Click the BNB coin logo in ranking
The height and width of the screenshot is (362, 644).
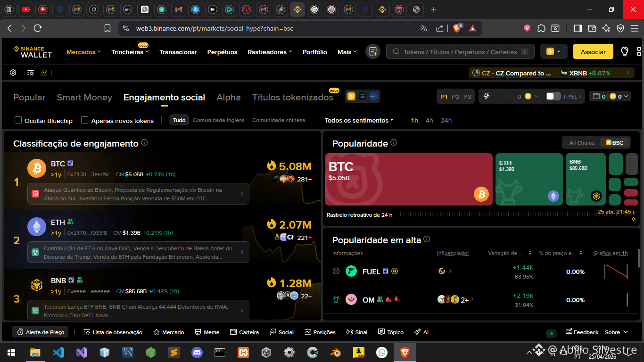(37, 285)
